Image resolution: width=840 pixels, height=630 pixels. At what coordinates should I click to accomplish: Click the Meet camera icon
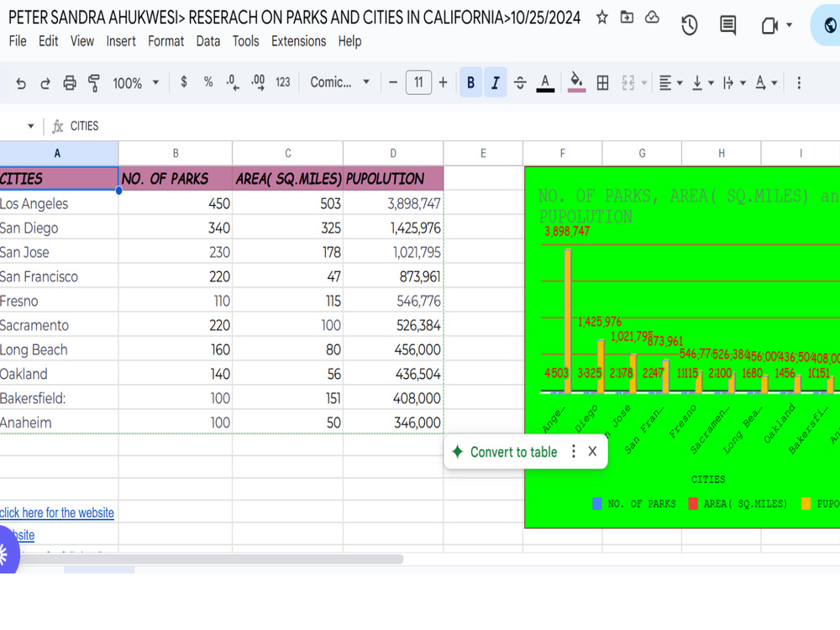click(769, 25)
